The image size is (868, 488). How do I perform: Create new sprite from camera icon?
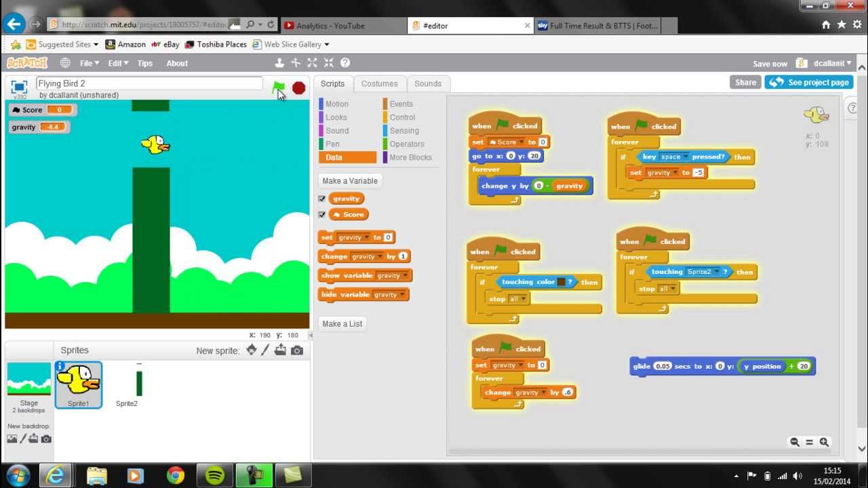[x=297, y=350]
